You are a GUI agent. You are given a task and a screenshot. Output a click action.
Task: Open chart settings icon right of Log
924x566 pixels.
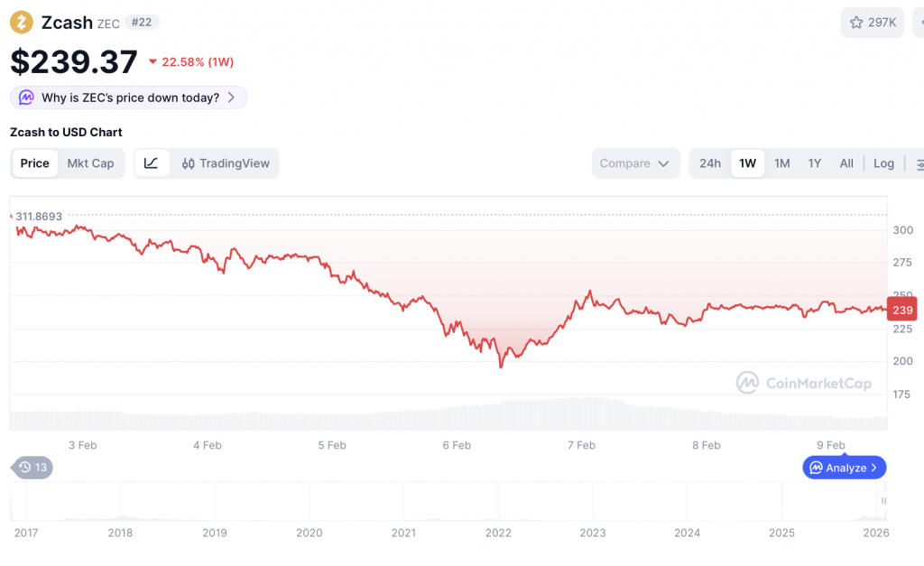919,164
